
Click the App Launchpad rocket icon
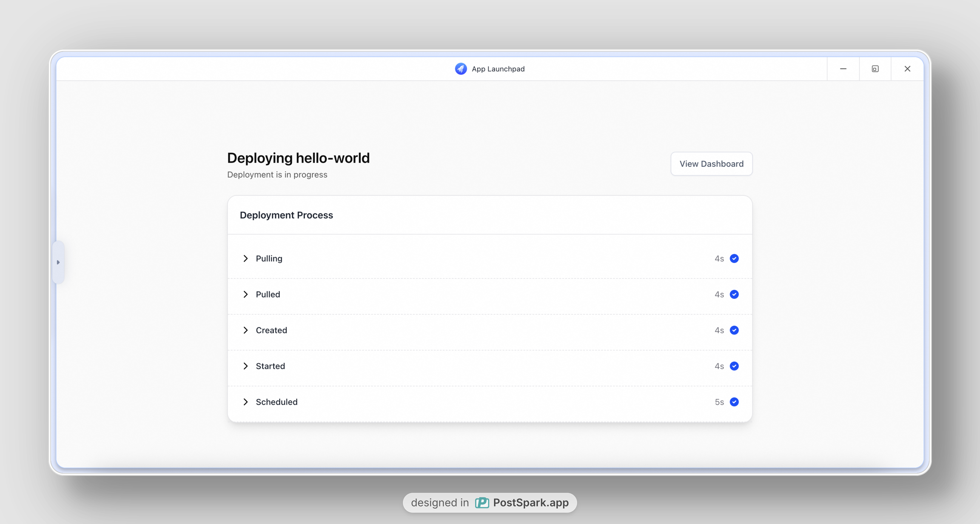click(x=461, y=69)
